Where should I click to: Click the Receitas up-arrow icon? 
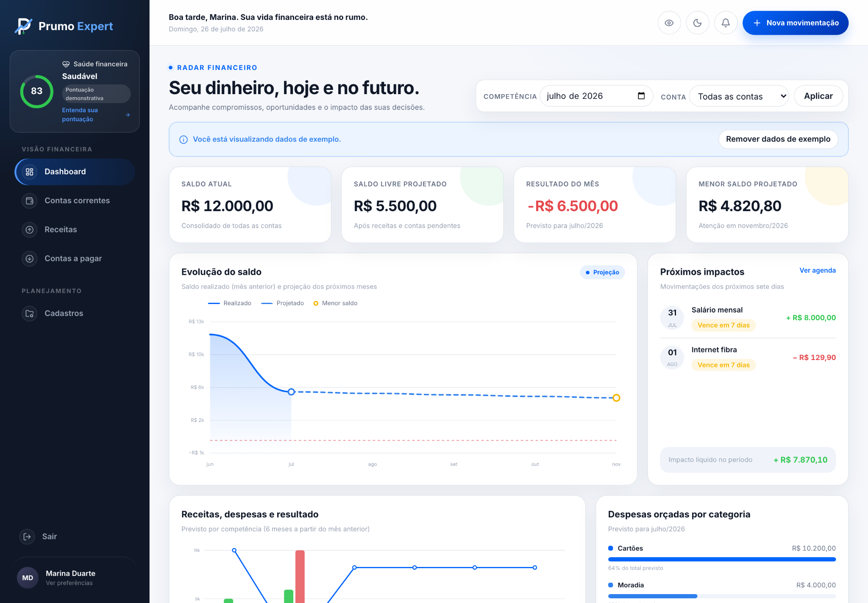point(30,229)
